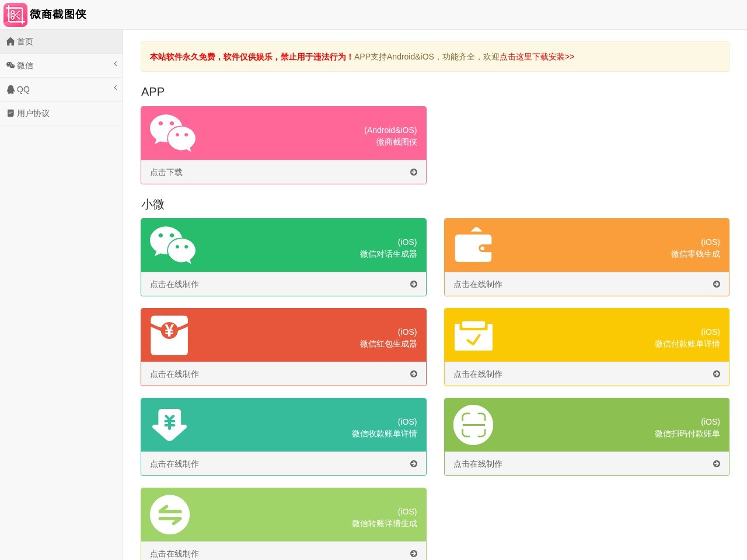
Task: Click 点击在线制作 under 微信收款账单详情
Action: pyautogui.click(x=174, y=464)
